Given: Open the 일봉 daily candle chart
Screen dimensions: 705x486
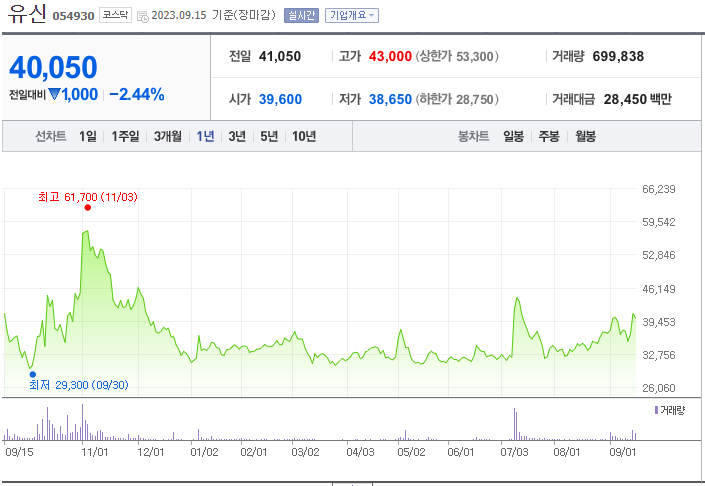Looking at the screenshot, I should [x=514, y=137].
